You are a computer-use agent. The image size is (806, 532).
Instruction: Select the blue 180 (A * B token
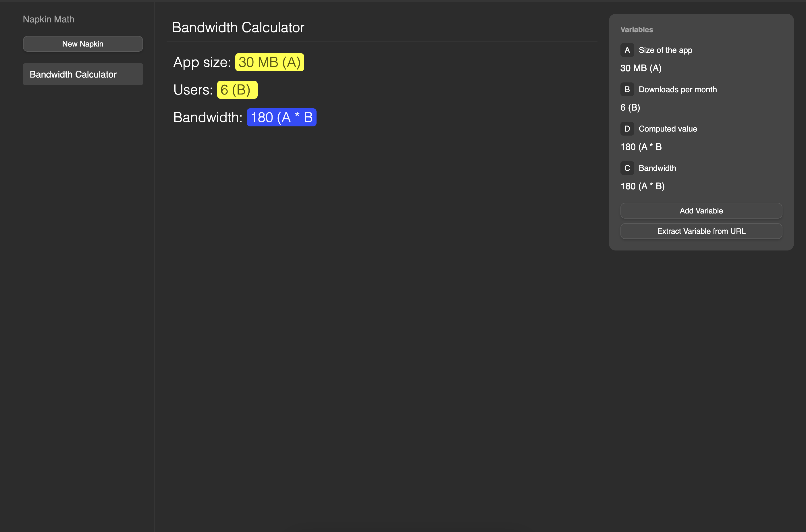(x=281, y=117)
